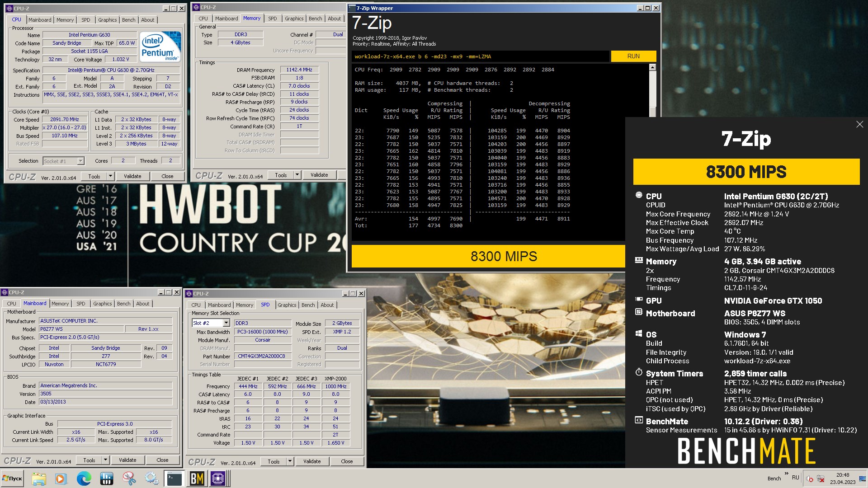Click the Motherboard icon in BenchMate panel
The width and height of the screenshot is (868, 488).
click(x=639, y=312)
